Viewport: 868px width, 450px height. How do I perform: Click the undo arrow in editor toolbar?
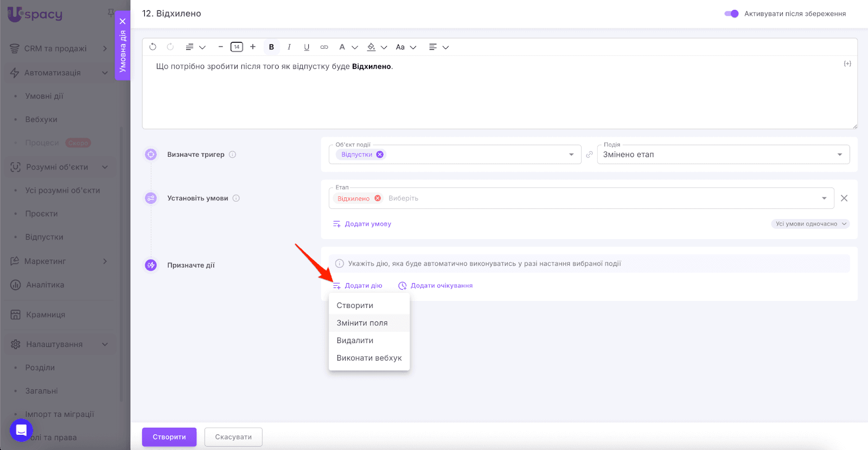[x=153, y=47]
